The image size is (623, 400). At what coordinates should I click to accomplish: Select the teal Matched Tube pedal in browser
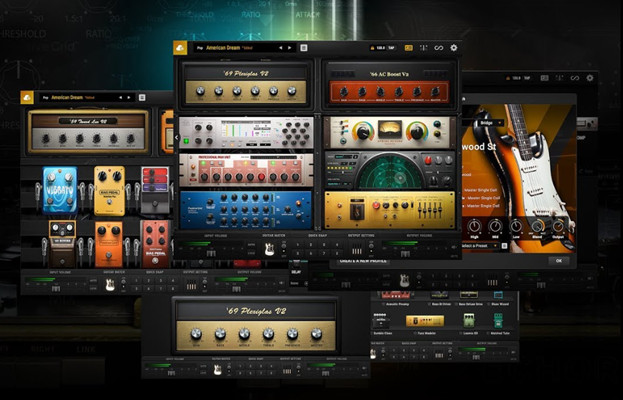click(x=498, y=320)
